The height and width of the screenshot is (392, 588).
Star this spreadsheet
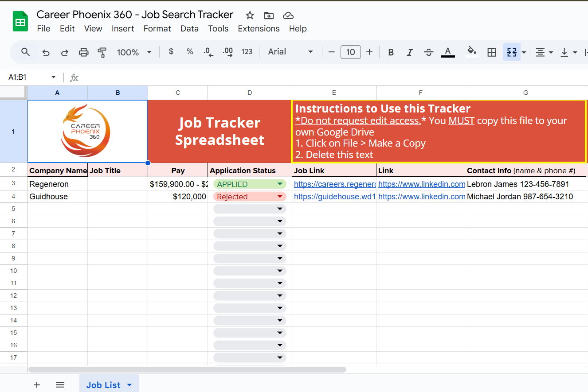tap(249, 15)
